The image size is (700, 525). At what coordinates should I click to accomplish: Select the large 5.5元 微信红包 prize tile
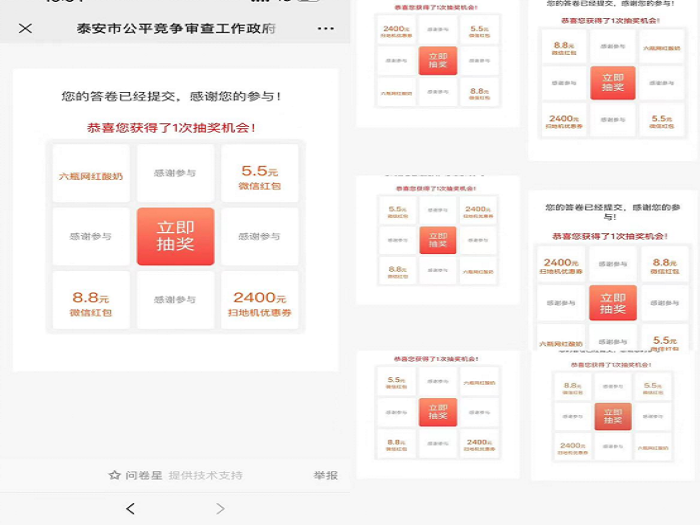pos(260,173)
